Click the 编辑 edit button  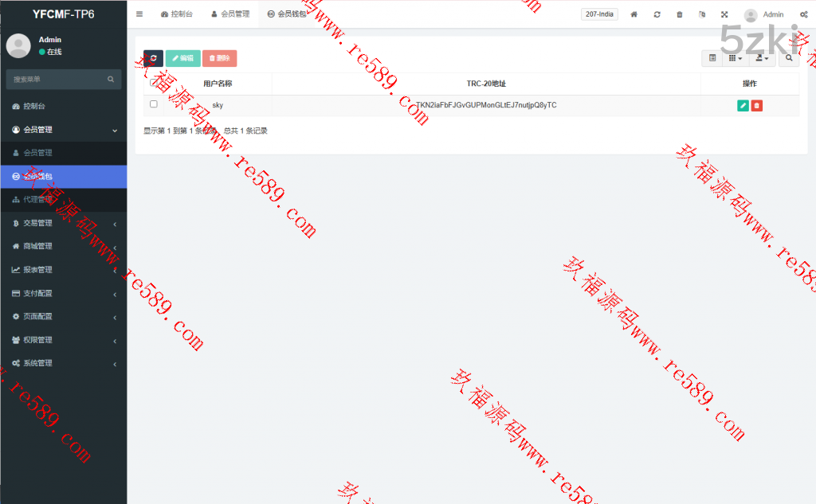[183, 58]
